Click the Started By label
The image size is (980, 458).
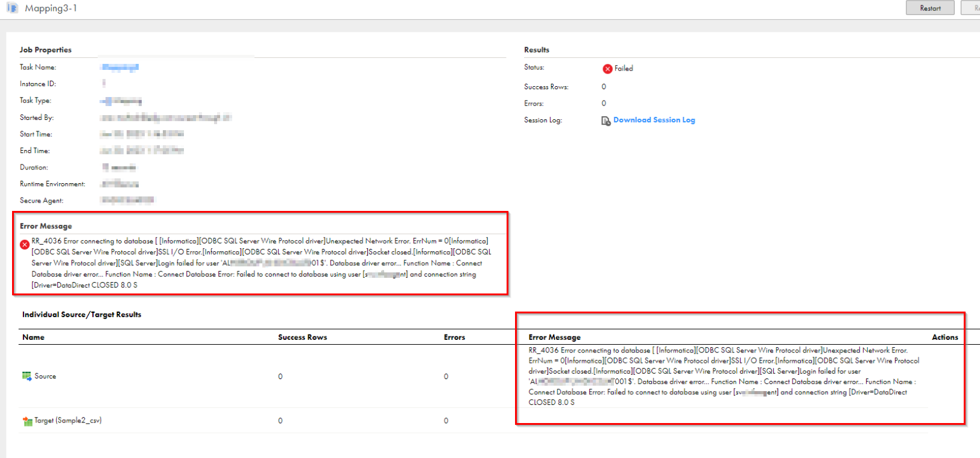pyautogui.click(x=36, y=118)
